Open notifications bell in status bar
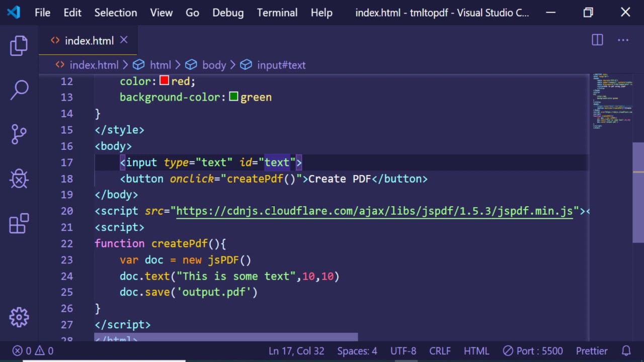This screenshot has height=362, width=644. (626, 351)
